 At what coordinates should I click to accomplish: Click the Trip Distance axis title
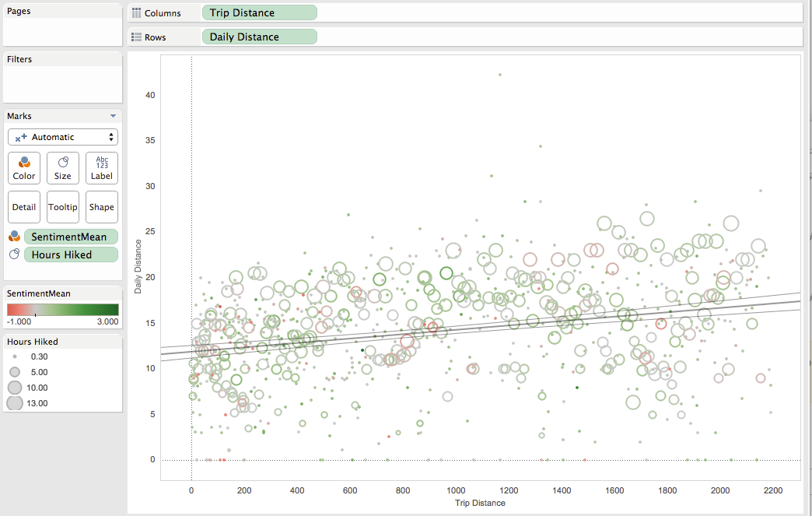coord(480,503)
